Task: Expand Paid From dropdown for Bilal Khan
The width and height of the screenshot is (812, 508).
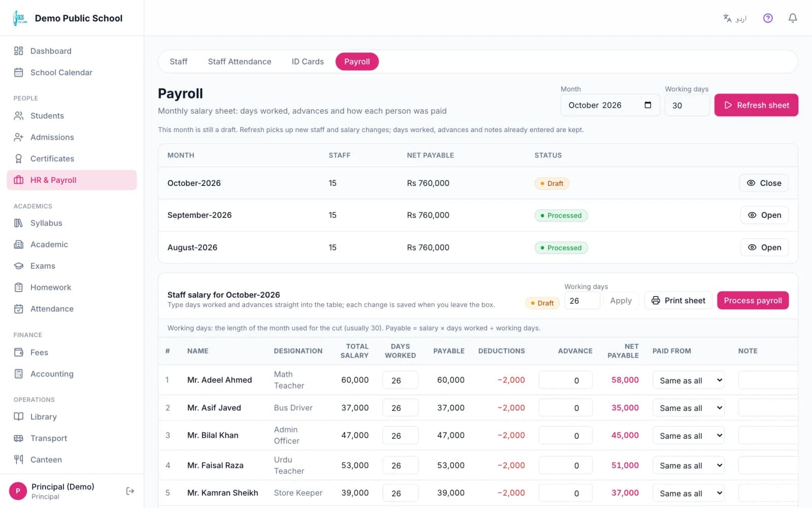Action: [688, 435]
